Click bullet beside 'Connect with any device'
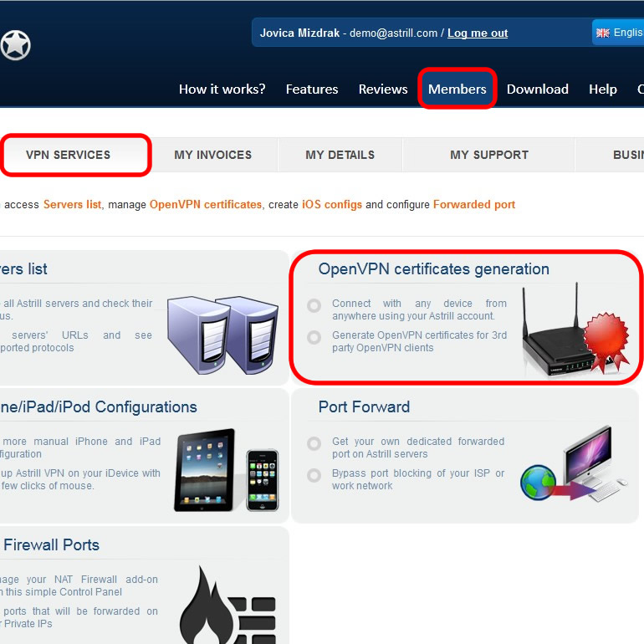 [x=314, y=305]
